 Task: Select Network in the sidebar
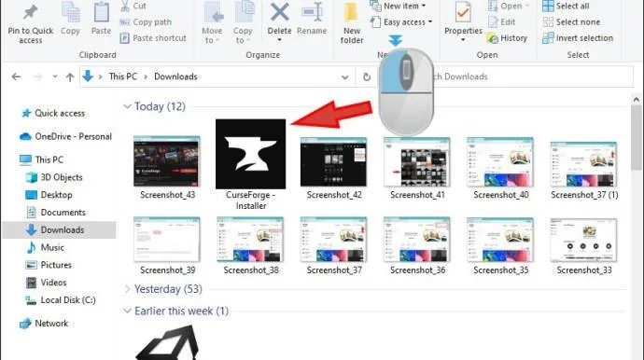point(45,323)
